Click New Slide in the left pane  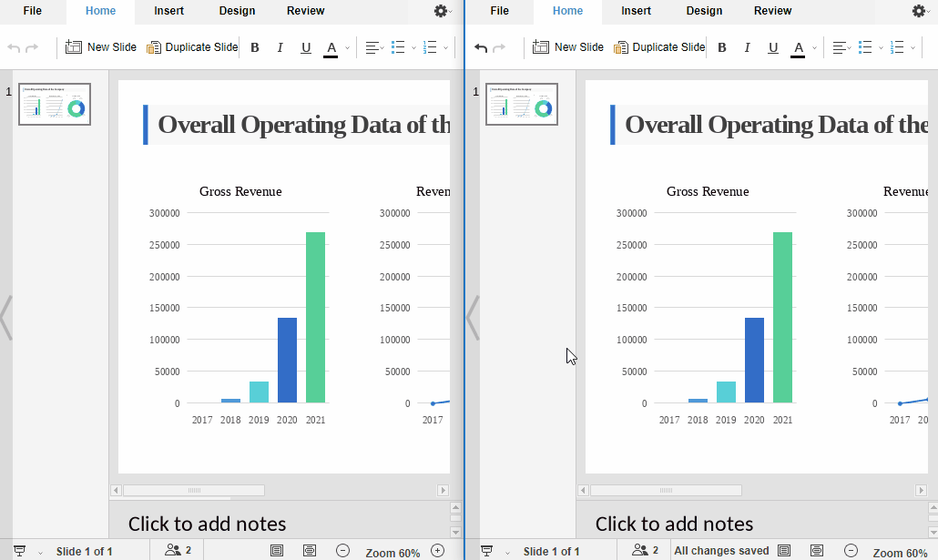click(x=101, y=47)
